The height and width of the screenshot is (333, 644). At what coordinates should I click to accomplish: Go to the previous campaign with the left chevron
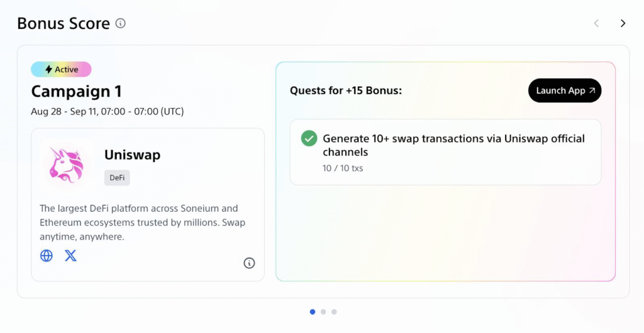point(596,23)
